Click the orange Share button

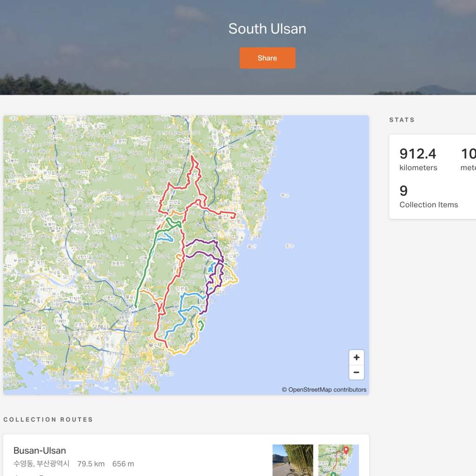[x=267, y=58]
